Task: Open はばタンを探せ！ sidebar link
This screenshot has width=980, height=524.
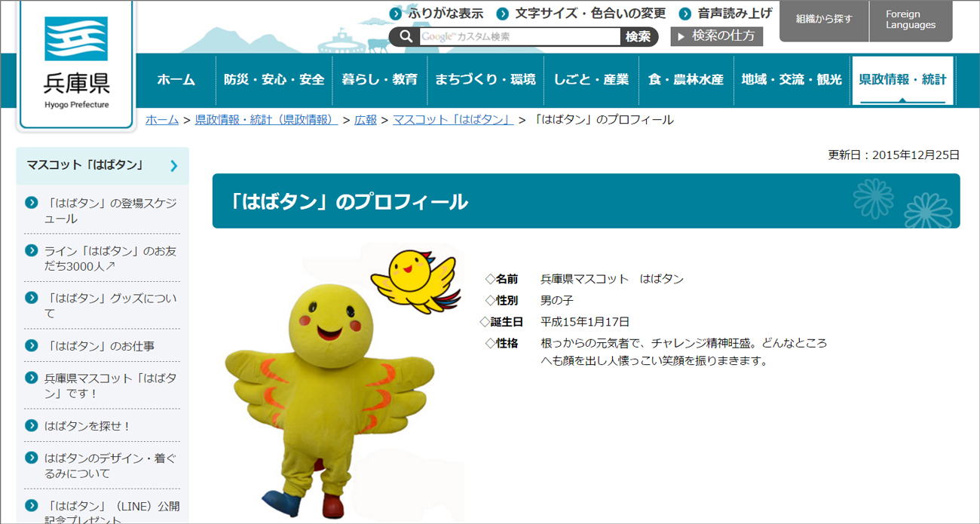Action: pyautogui.click(x=88, y=426)
